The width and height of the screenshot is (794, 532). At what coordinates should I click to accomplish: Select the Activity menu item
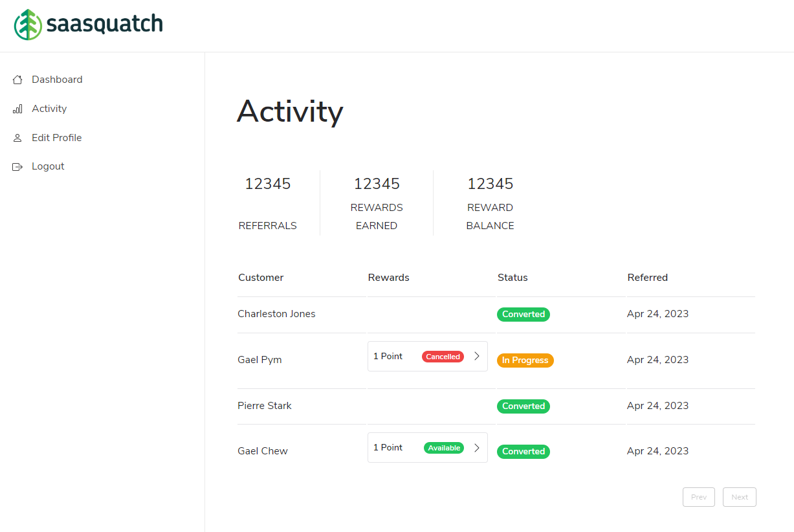pos(49,108)
